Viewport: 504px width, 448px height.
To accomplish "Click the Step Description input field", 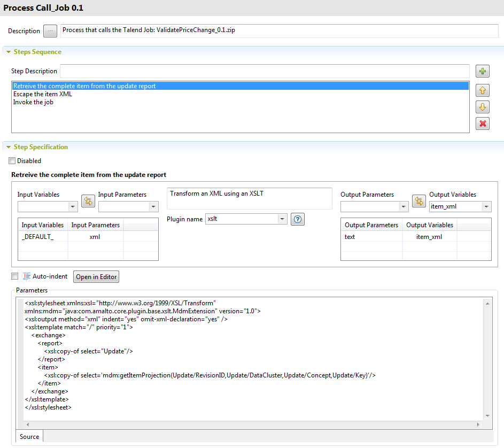I will pyautogui.click(x=265, y=71).
